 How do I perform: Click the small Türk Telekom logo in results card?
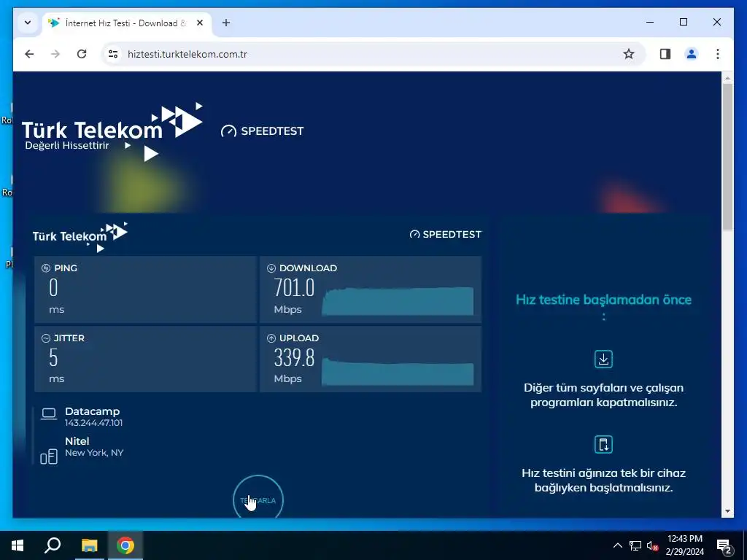80,237
